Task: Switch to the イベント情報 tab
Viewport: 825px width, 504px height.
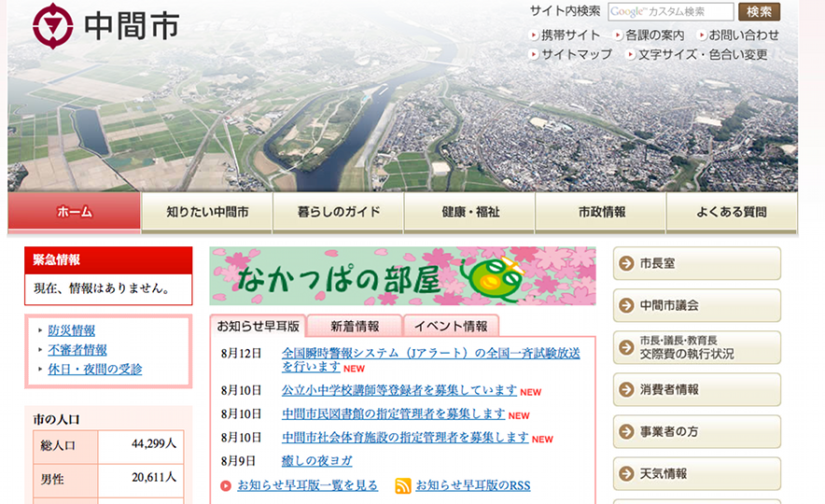Action: click(x=451, y=326)
